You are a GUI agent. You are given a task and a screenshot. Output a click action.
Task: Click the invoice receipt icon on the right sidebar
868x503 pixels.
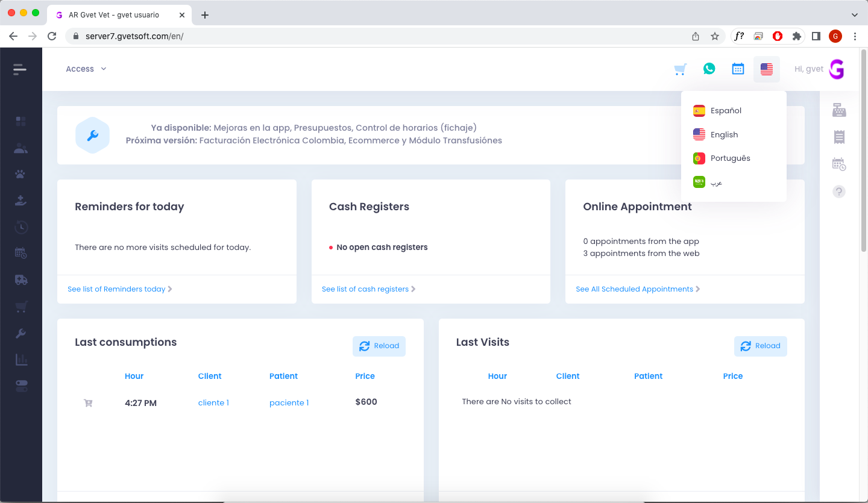click(x=838, y=137)
